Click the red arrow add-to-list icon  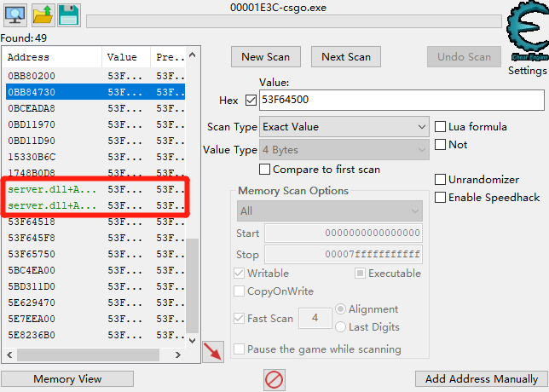[x=213, y=350]
